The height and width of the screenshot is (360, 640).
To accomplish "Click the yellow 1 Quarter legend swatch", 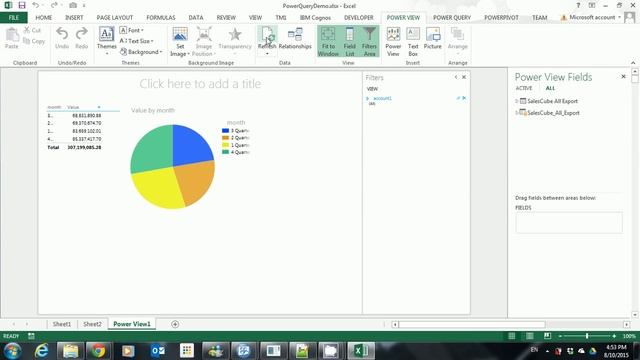I will (225, 145).
